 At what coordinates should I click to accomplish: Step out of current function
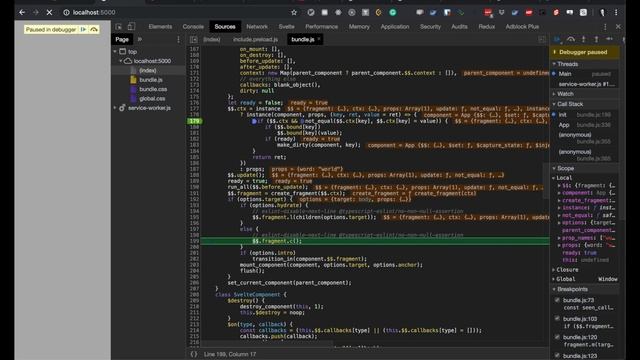pyautogui.click(x=596, y=39)
